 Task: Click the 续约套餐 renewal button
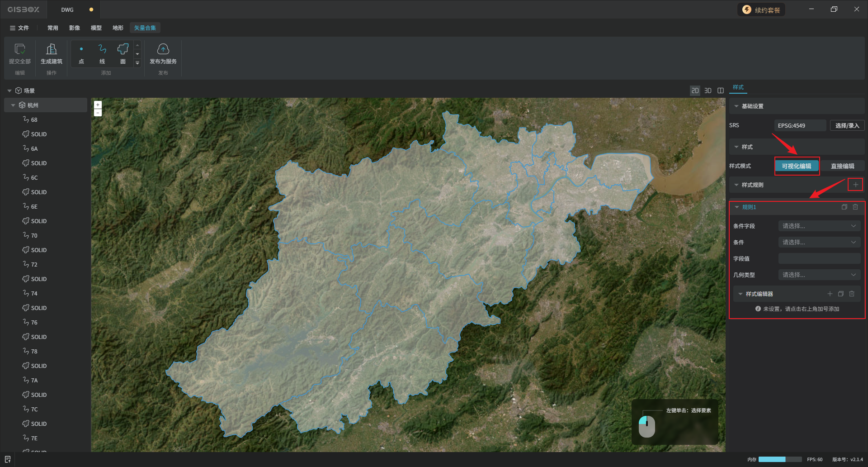[761, 10]
